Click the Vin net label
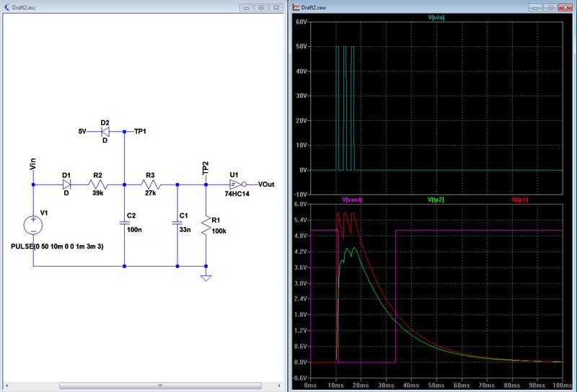 (32, 164)
